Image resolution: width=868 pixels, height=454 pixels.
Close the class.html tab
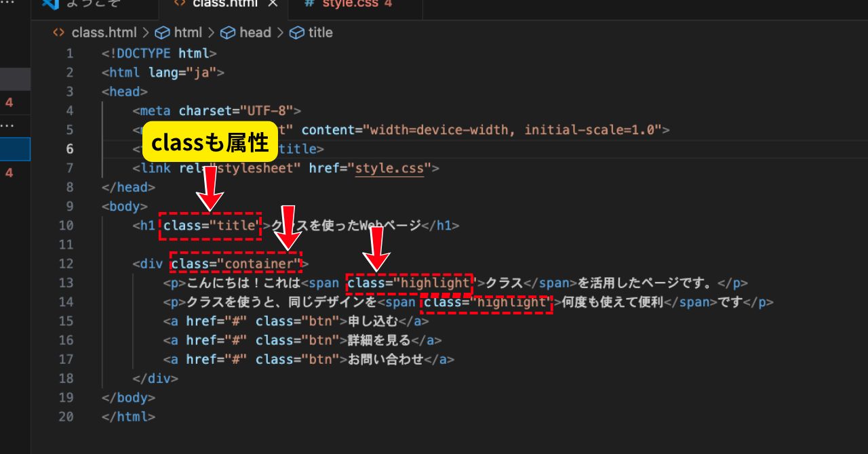273,3
